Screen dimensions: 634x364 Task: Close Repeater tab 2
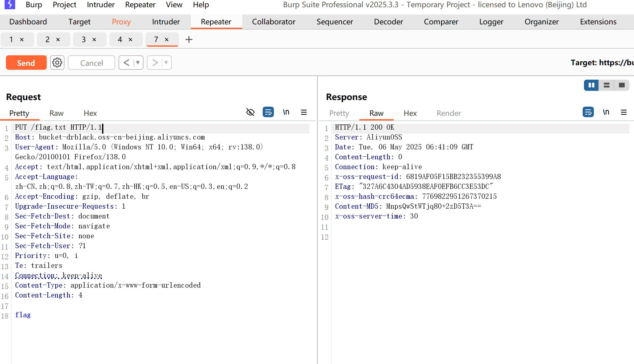click(x=58, y=39)
